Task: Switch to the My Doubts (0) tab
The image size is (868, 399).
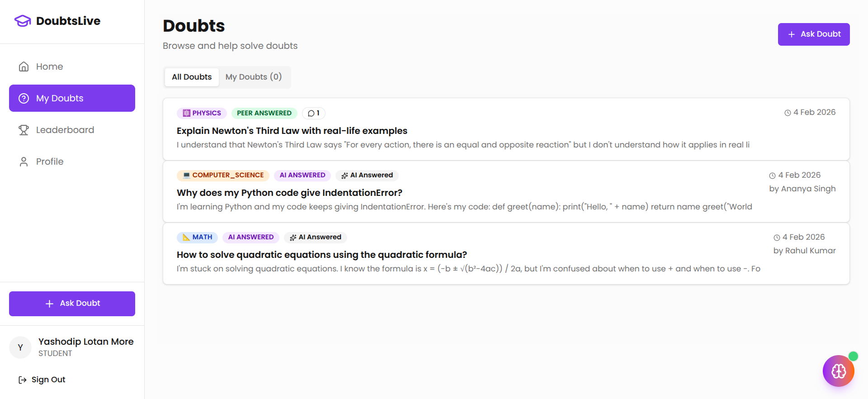Action: 253,77
